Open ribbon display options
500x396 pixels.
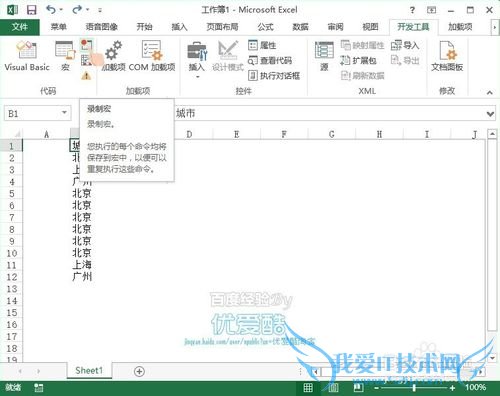pyautogui.click(x=432, y=10)
